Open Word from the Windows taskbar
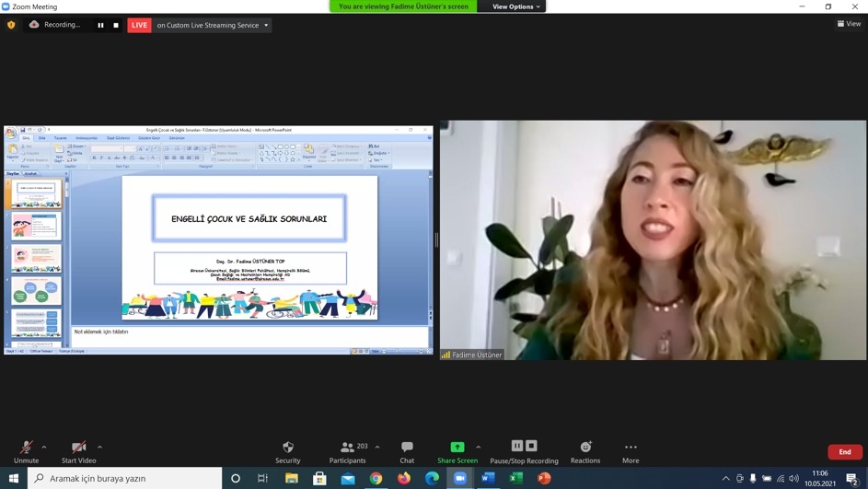The image size is (868, 489). pyautogui.click(x=488, y=479)
